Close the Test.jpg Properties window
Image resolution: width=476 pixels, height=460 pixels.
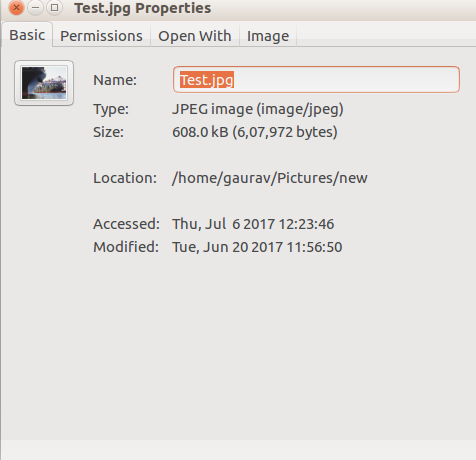coord(16,7)
